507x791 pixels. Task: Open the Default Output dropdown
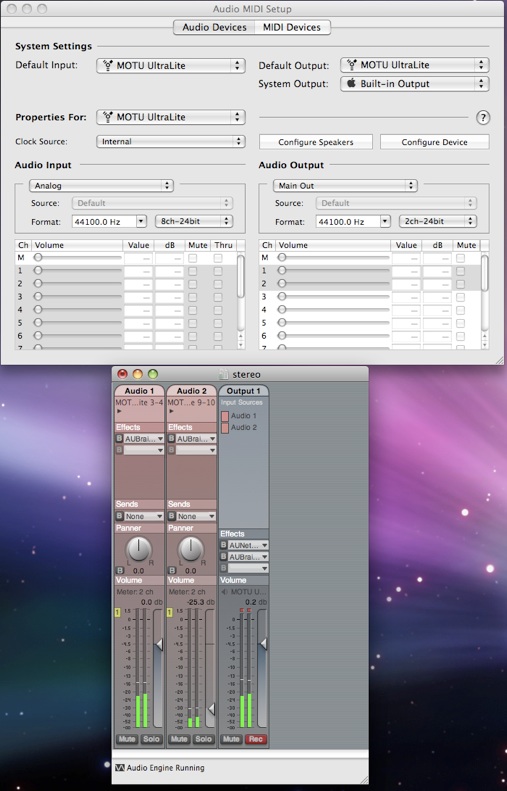click(415, 65)
